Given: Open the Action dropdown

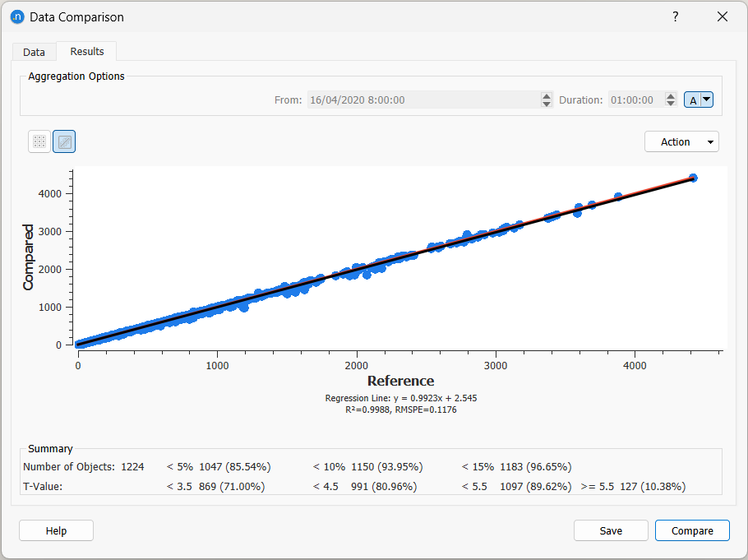Looking at the screenshot, I should 681,141.
